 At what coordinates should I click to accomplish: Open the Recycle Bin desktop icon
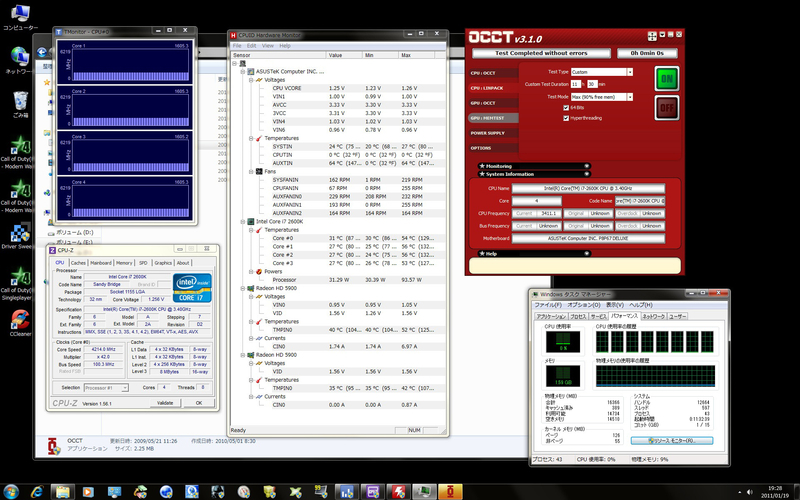pyautogui.click(x=20, y=104)
